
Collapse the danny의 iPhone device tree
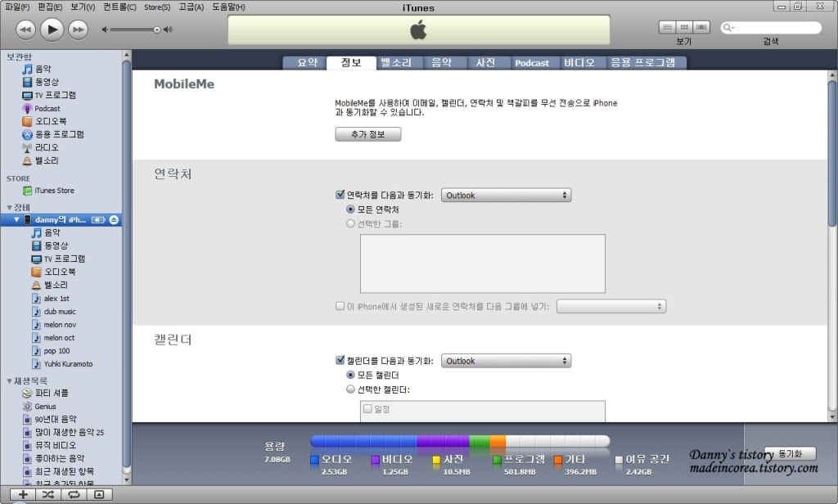(x=16, y=219)
